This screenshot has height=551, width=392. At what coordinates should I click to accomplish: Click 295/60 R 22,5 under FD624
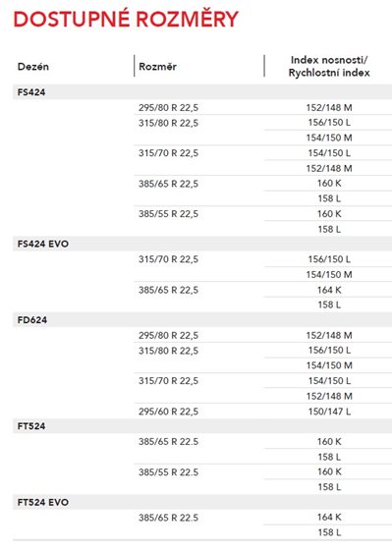tap(168, 412)
